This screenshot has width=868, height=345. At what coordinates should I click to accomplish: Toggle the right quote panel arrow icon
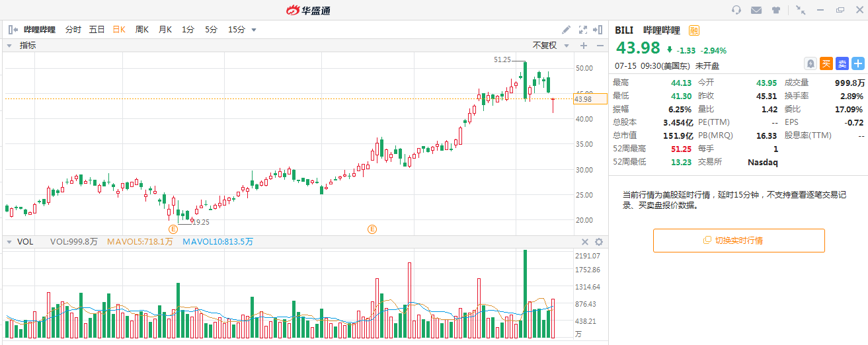point(598,30)
